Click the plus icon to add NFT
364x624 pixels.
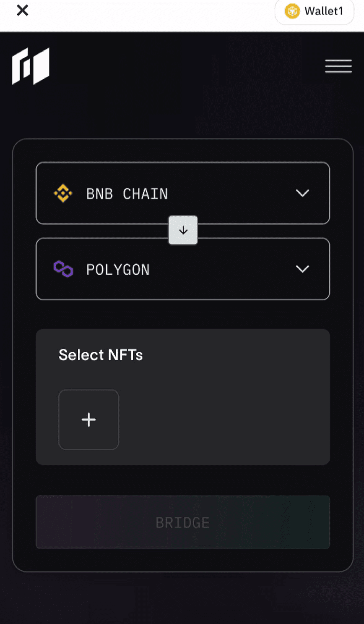88,419
